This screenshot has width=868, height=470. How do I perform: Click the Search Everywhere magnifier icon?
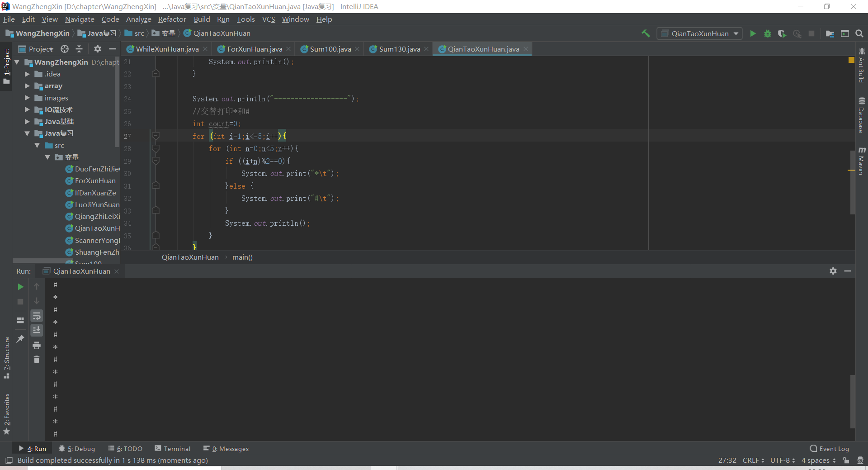859,33
